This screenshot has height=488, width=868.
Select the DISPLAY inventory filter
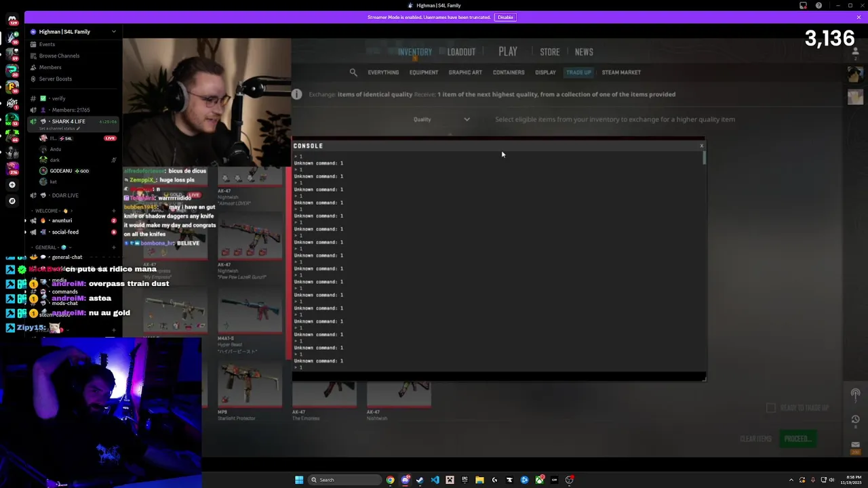pyautogui.click(x=545, y=73)
